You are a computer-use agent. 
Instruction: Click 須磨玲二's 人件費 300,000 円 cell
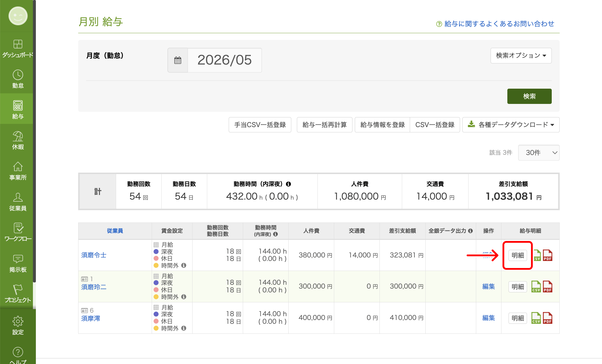click(311, 287)
